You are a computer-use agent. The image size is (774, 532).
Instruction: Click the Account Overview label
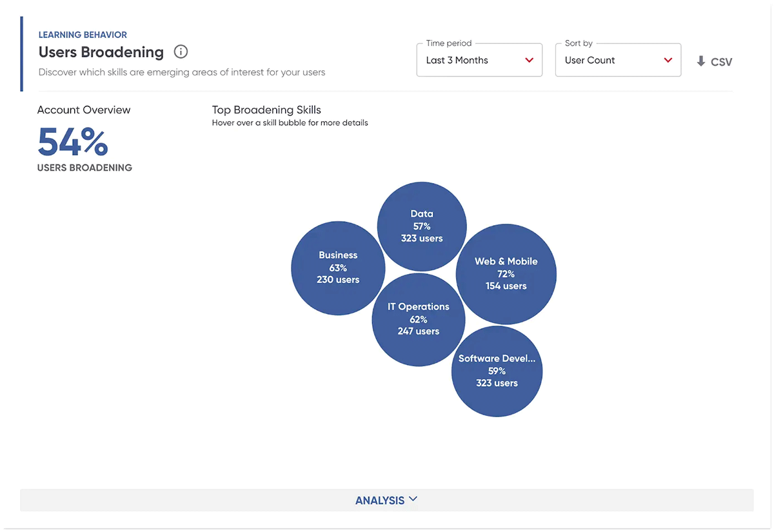coord(84,110)
